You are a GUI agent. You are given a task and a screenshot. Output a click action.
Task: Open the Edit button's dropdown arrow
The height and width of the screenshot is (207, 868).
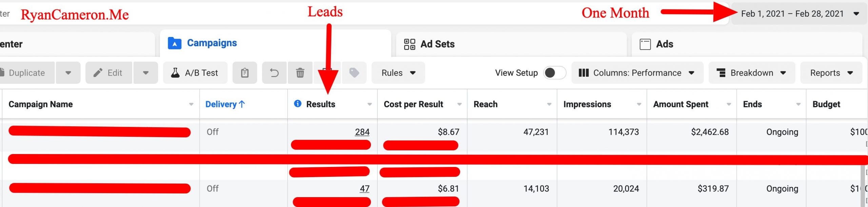point(146,73)
